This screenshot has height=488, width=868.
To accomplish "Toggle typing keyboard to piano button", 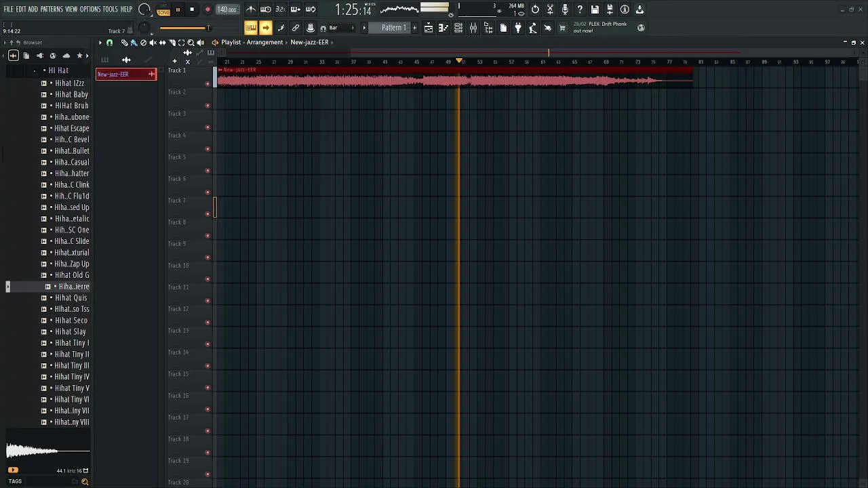I will (251, 28).
